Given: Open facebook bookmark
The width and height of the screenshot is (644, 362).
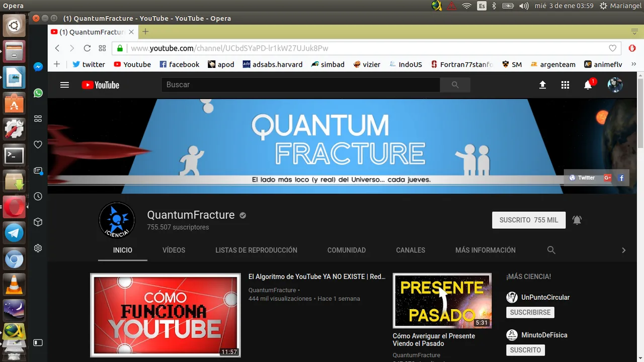Looking at the screenshot, I should (179, 64).
